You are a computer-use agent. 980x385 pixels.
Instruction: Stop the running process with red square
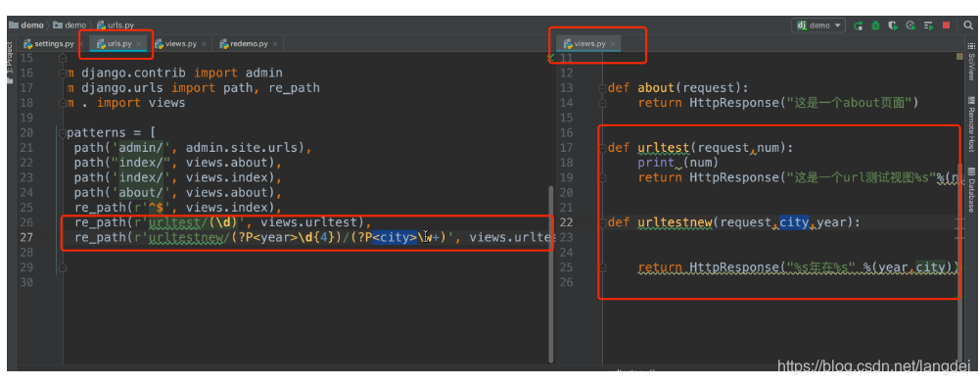[947, 25]
